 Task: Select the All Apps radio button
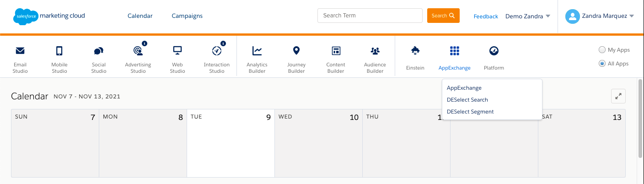point(602,64)
